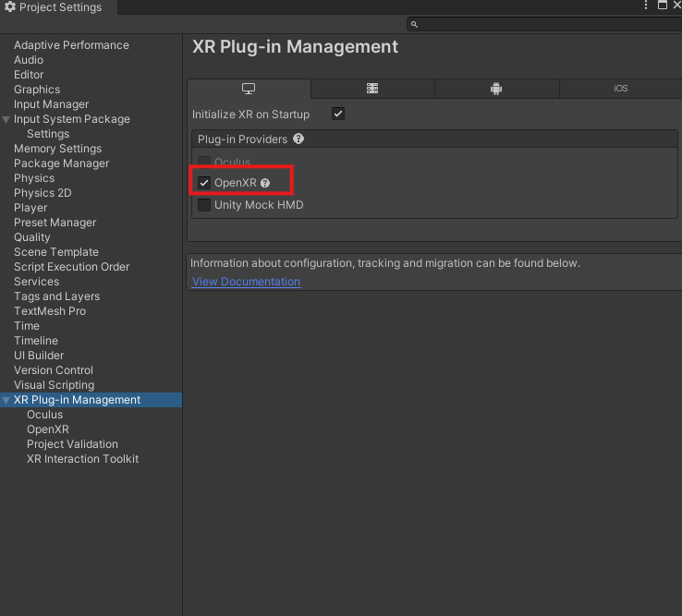The image size is (682, 616).
Task: Click the magnifier icon in search bar
Action: pyautogui.click(x=414, y=24)
